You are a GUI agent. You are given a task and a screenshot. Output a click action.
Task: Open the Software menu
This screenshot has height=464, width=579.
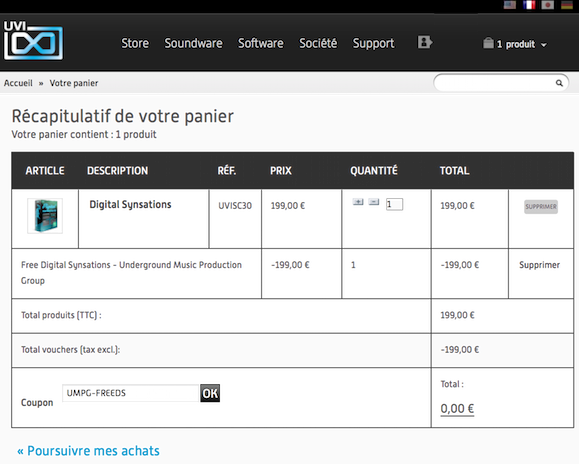click(261, 43)
